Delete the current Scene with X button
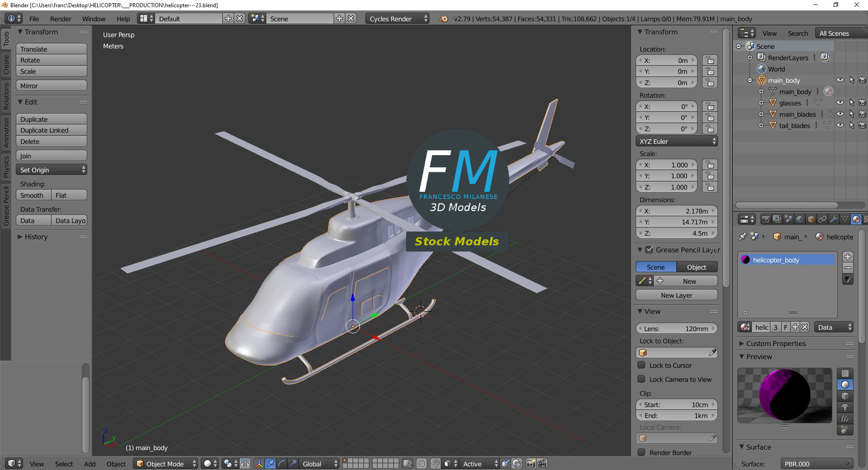Screen dimensions: 868x470 pyautogui.click(x=351, y=19)
